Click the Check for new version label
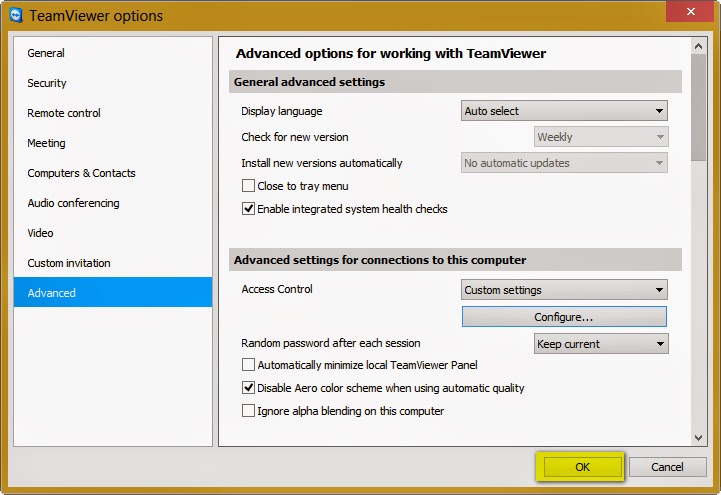The width and height of the screenshot is (721, 495). click(x=295, y=137)
